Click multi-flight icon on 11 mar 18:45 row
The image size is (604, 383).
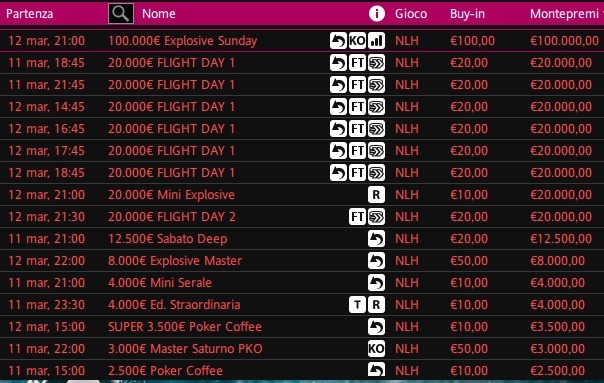(376, 63)
